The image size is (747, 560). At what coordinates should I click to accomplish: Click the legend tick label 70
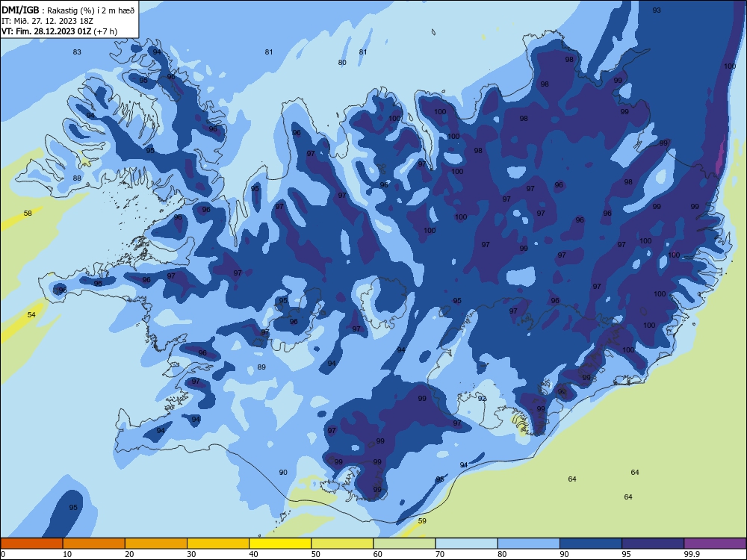pos(440,554)
